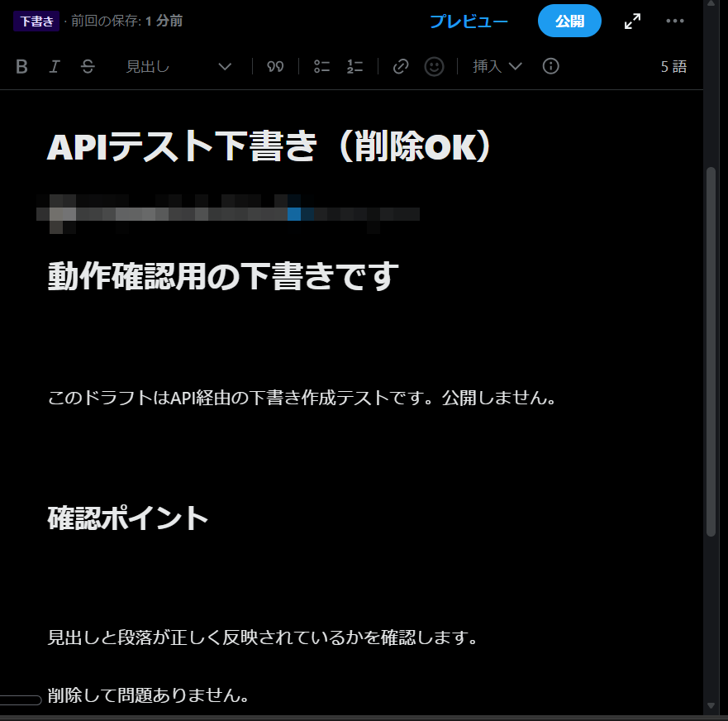Insert a hyperlink
The image size is (728, 721).
click(x=401, y=66)
